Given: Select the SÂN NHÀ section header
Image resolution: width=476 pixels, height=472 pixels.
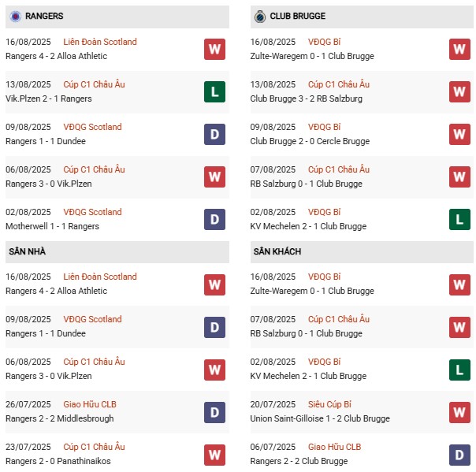Looking at the screenshot, I should click(x=28, y=251).
